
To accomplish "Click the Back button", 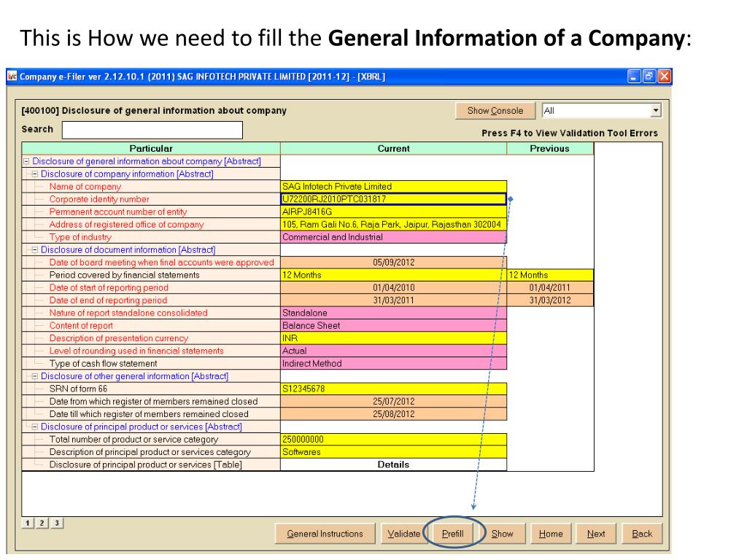I will pyautogui.click(x=642, y=534).
